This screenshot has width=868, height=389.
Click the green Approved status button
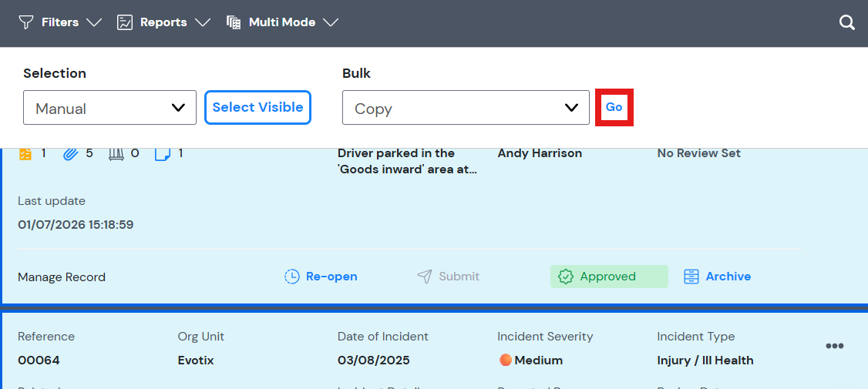[609, 277]
